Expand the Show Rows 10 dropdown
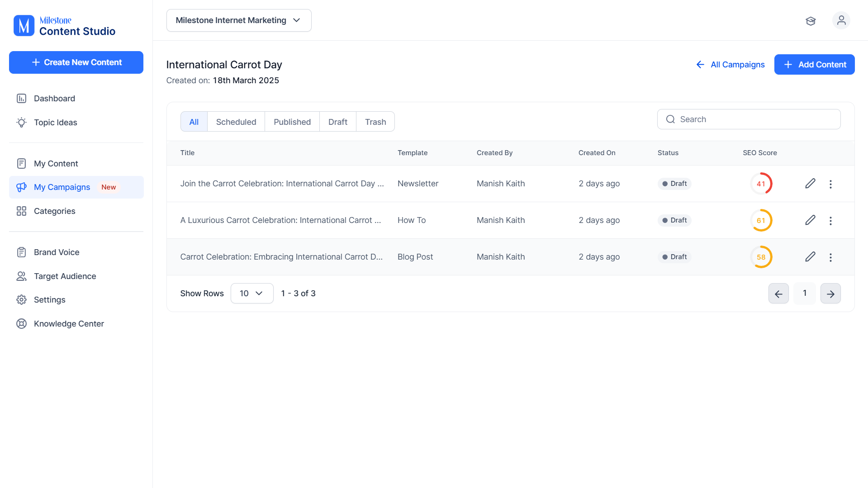This screenshot has height=488, width=868. tap(252, 294)
